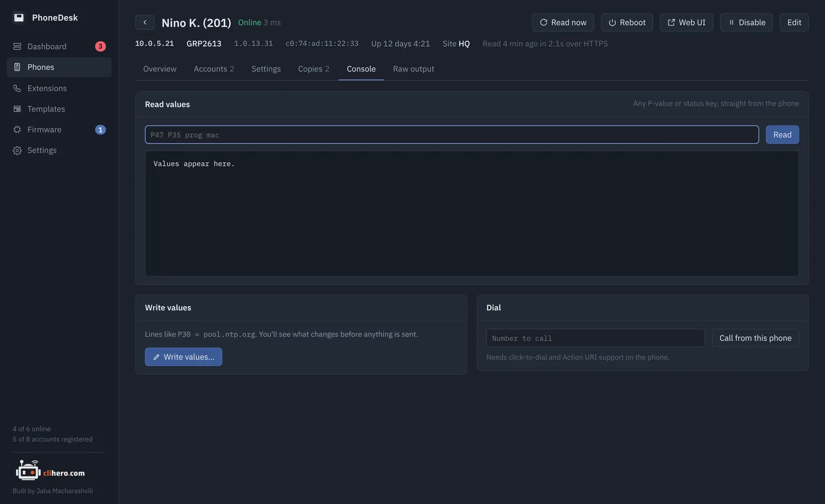Screen dimensions: 825x504
Task: Focus the Number to call field
Action: tap(596, 338)
